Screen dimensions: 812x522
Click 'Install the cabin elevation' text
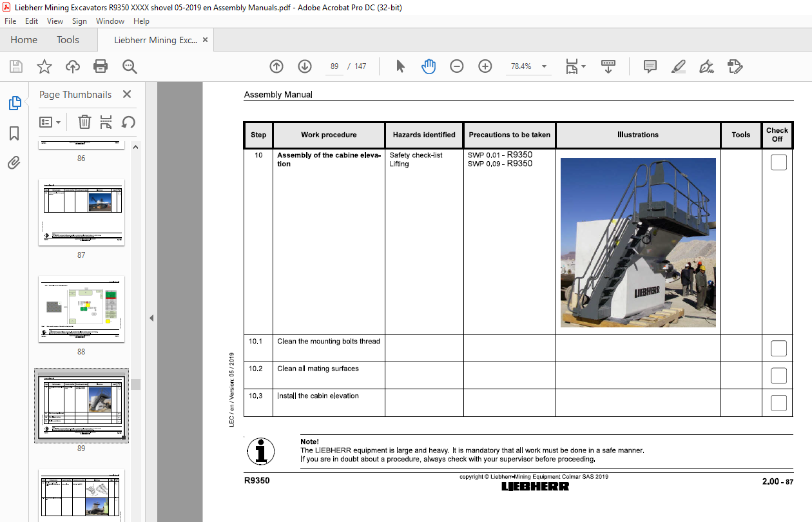318,396
